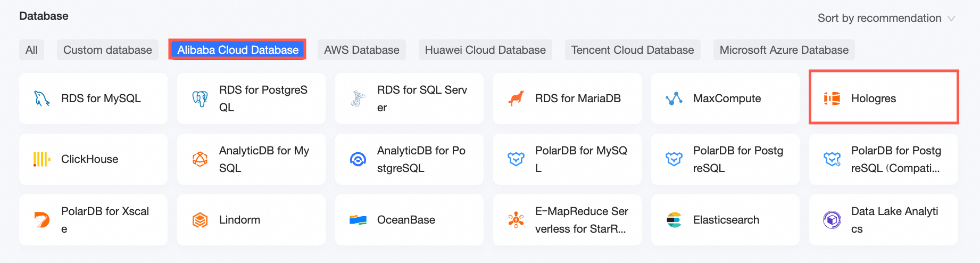This screenshot has width=980, height=263.
Task: Click the OceanBase logo icon
Action: click(x=358, y=220)
